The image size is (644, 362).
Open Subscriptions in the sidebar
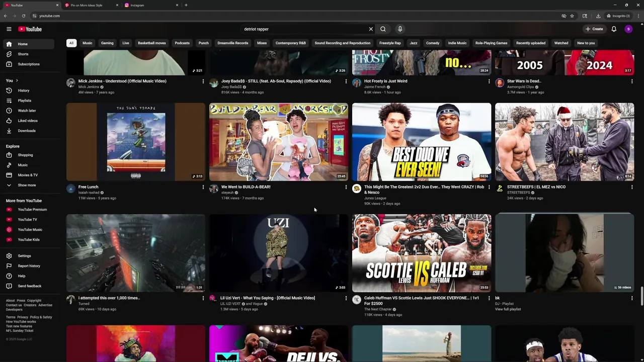[28, 64]
